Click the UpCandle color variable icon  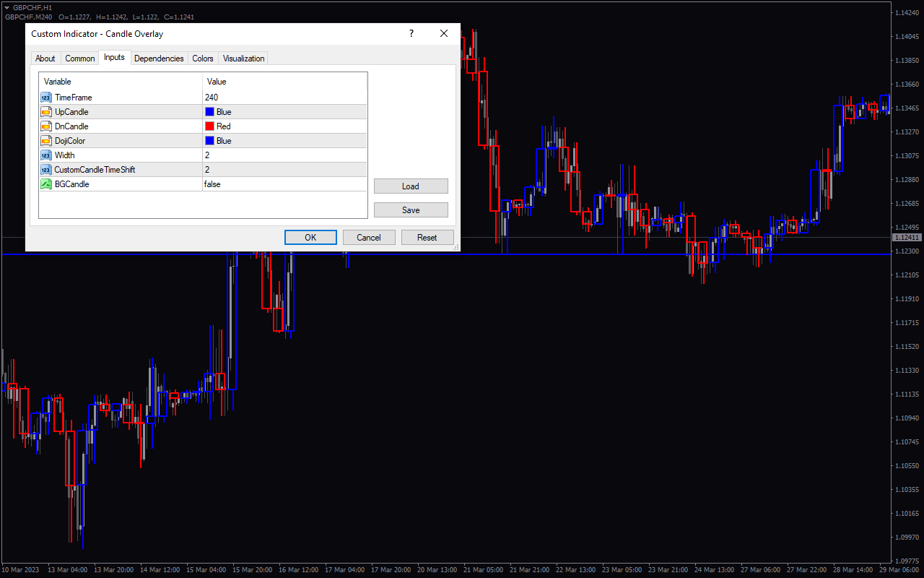click(46, 112)
